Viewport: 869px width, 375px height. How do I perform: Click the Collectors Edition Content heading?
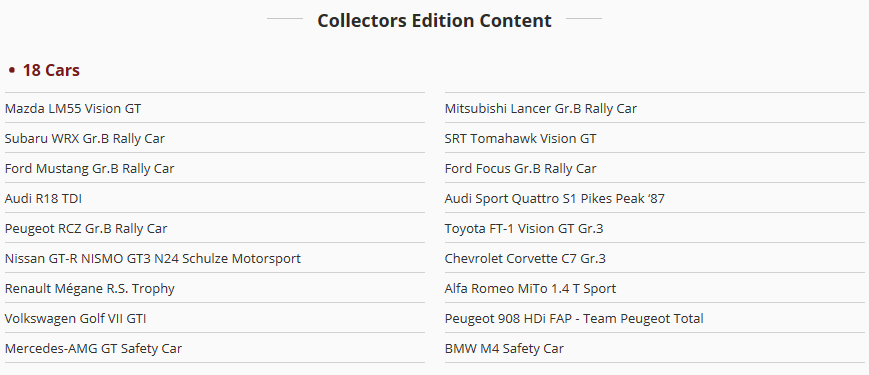[x=434, y=20]
